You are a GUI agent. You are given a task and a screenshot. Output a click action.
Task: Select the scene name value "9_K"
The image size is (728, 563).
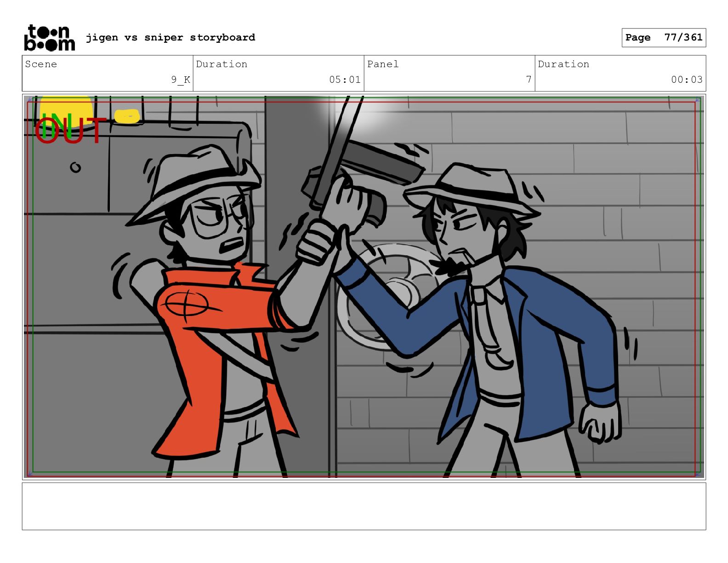181,80
